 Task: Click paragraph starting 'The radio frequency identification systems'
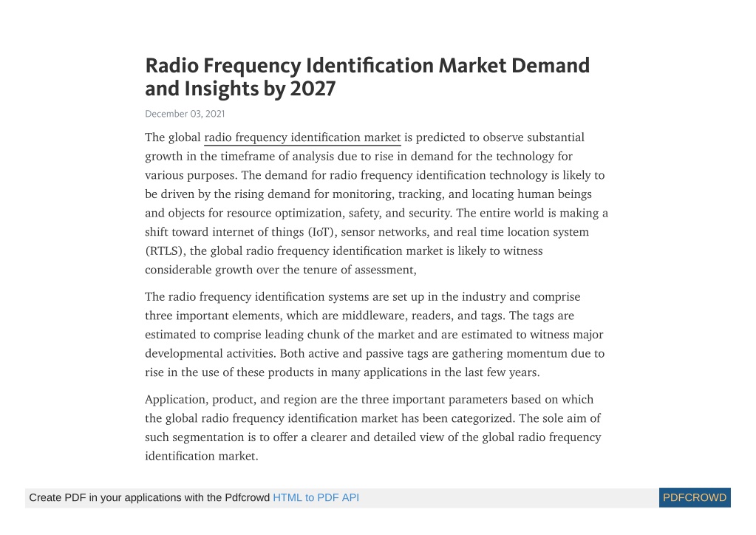click(375, 335)
